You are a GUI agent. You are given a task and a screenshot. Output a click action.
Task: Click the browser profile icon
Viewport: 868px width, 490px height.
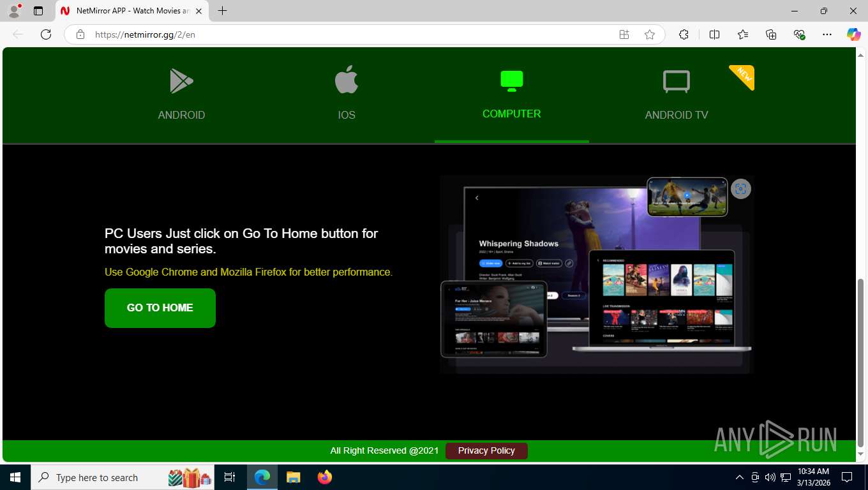click(x=14, y=11)
